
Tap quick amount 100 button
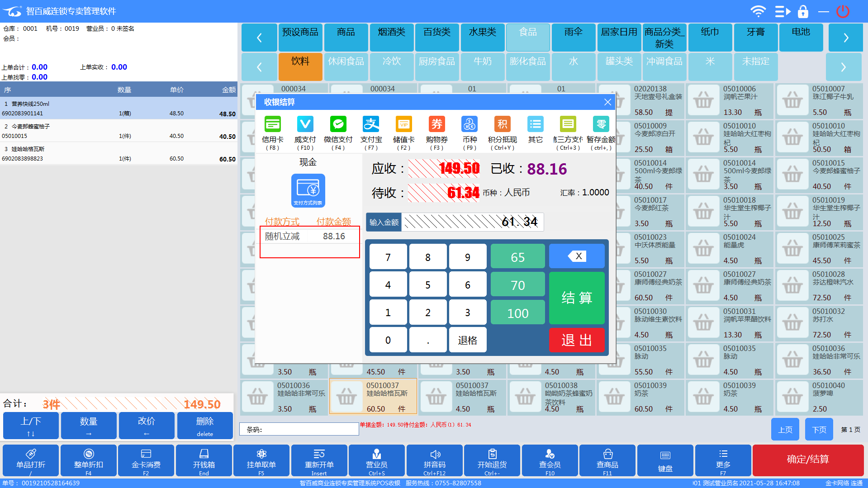pyautogui.click(x=517, y=313)
